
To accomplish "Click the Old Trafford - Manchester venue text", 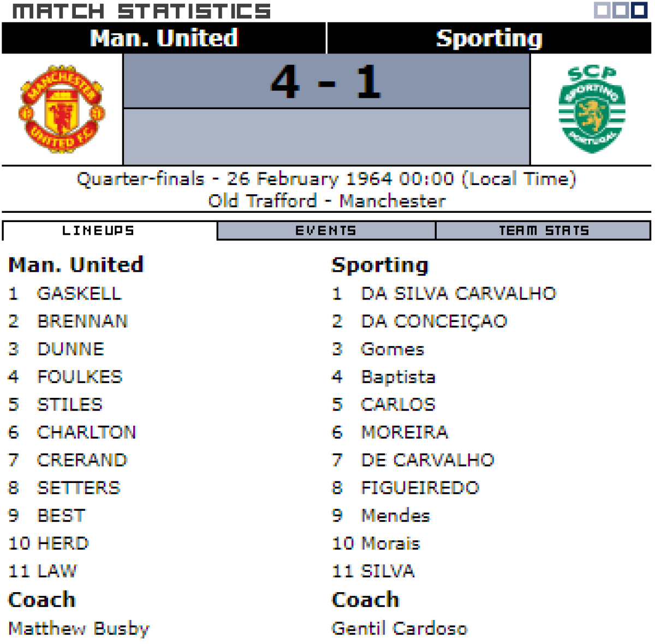I will click(x=326, y=201).
